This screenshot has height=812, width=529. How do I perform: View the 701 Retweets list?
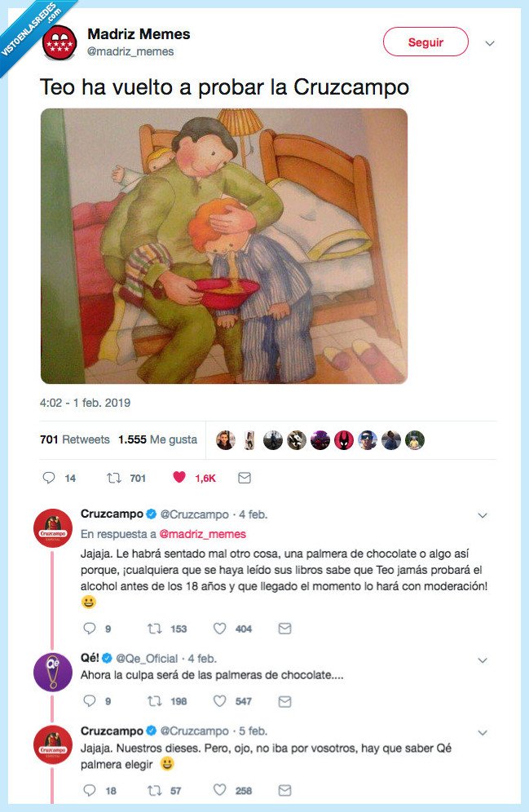74,439
